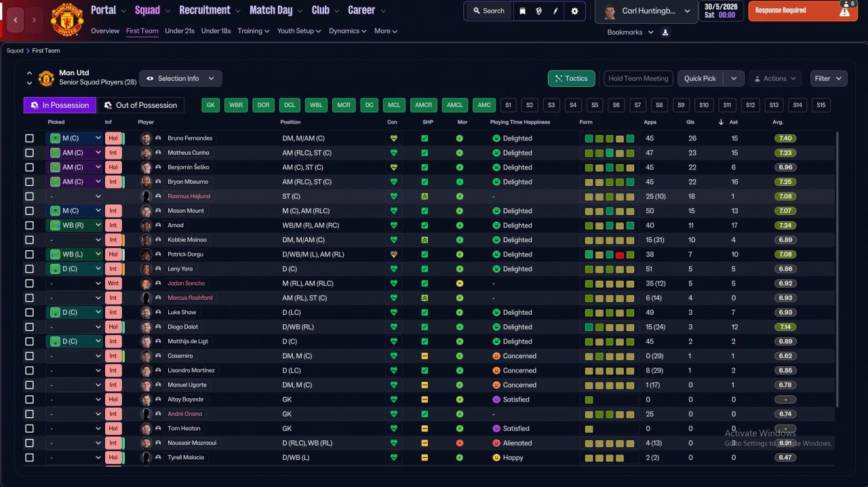Select the Out of Possession tab

(140, 105)
